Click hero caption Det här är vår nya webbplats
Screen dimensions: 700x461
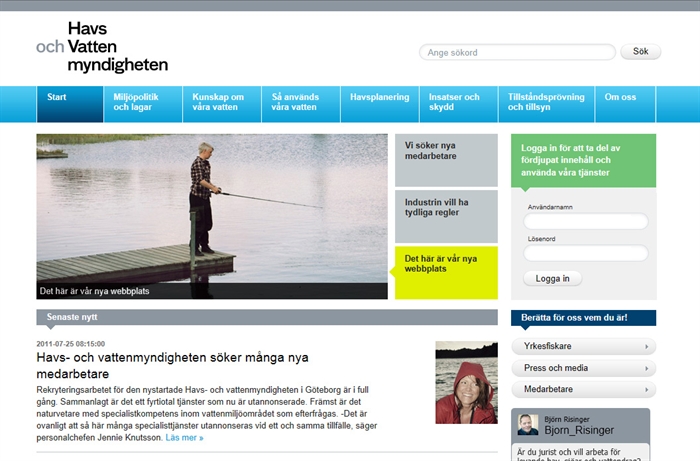click(x=94, y=291)
